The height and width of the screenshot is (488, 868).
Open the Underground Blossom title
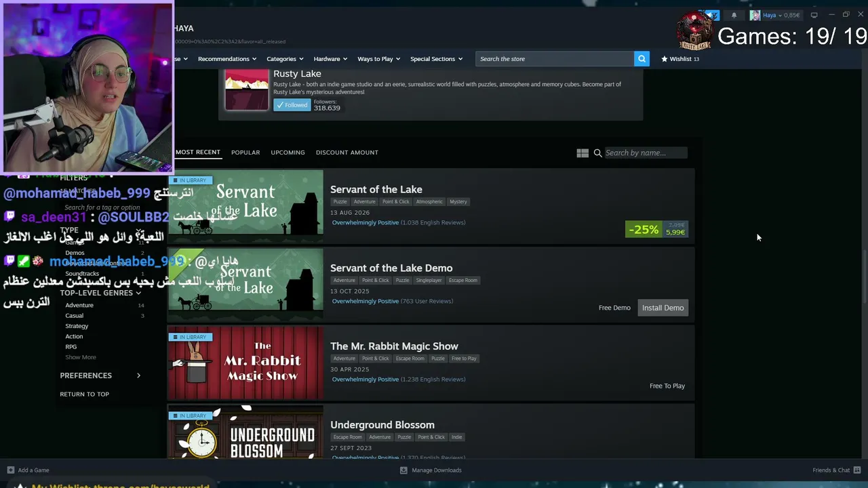(x=382, y=425)
